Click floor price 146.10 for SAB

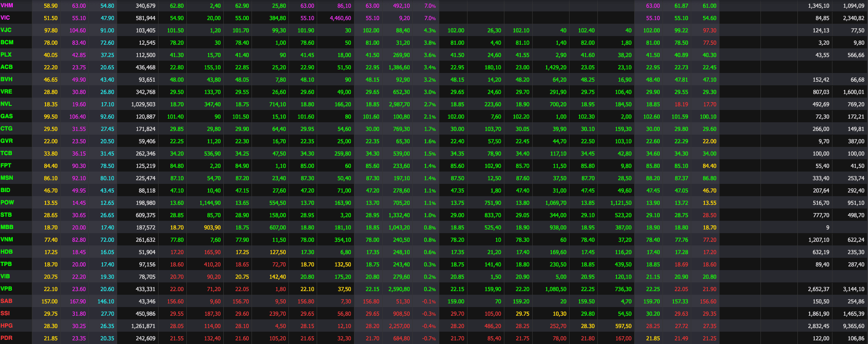(106, 302)
